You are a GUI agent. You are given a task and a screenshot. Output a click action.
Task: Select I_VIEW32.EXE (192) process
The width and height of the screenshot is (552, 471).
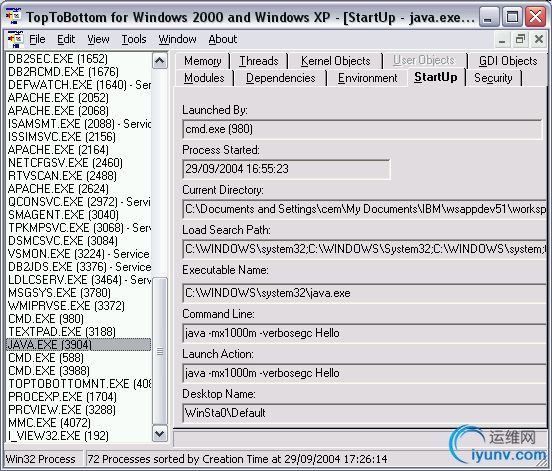coord(58,436)
